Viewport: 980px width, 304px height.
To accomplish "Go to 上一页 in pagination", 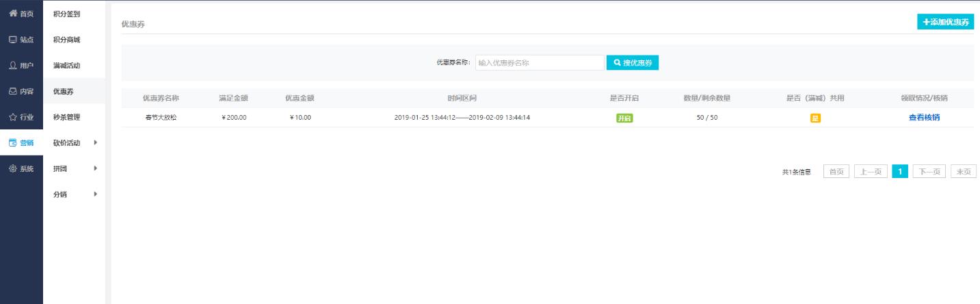I will (870, 172).
